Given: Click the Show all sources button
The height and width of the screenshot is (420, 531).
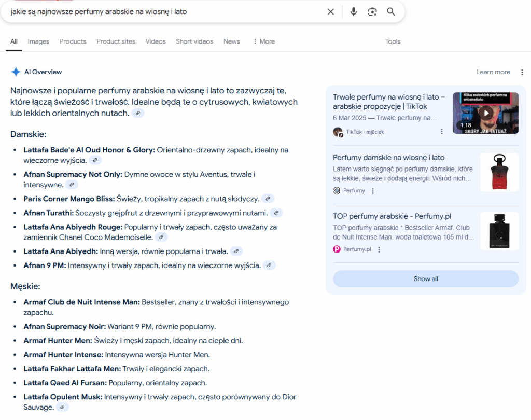Looking at the screenshot, I should click(425, 279).
